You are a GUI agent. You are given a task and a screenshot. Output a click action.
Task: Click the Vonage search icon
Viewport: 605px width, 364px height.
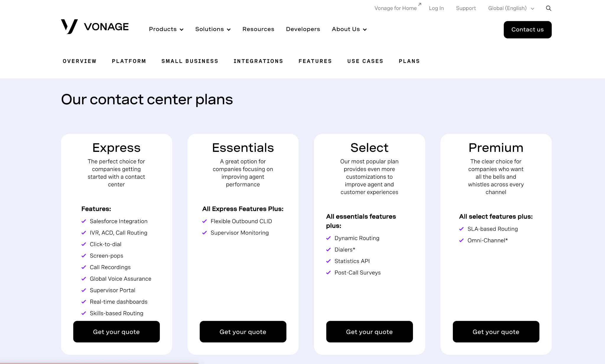tap(548, 8)
